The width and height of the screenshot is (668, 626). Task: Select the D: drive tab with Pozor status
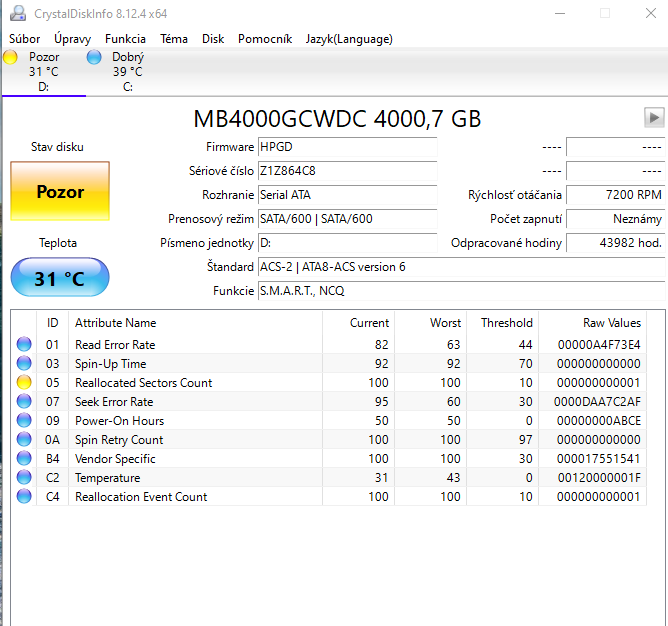pos(44,72)
